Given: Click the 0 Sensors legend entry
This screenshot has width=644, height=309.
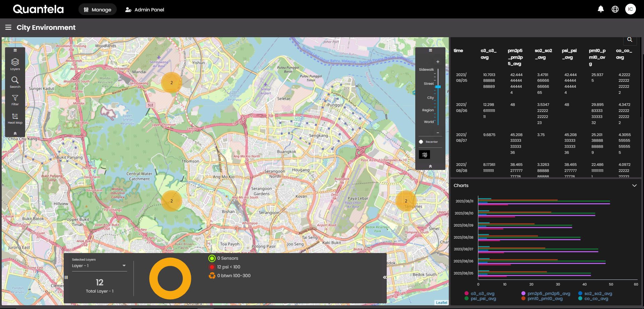Looking at the screenshot, I should (x=223, y=258).
